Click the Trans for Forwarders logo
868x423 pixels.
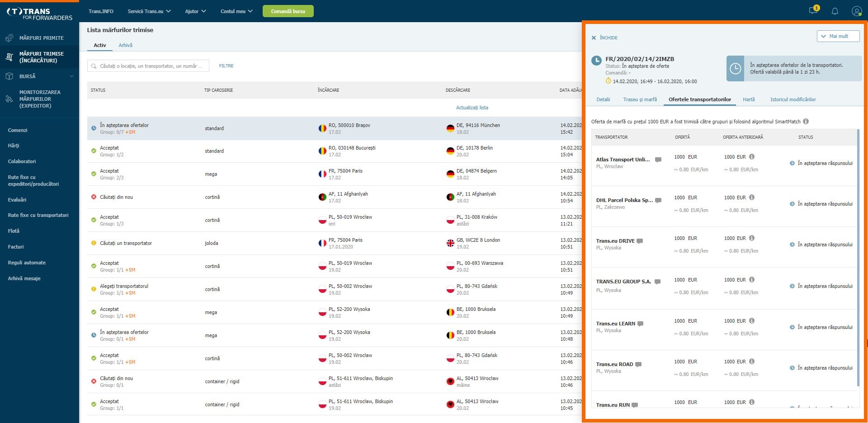point(39,14)
